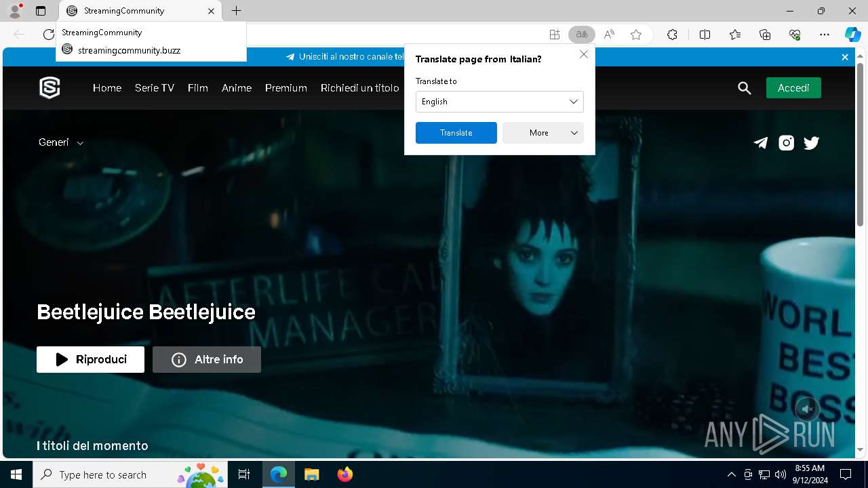Launch Firefox from the taskbar
This screenshot has height=488, width=868.
pos(345,474)
